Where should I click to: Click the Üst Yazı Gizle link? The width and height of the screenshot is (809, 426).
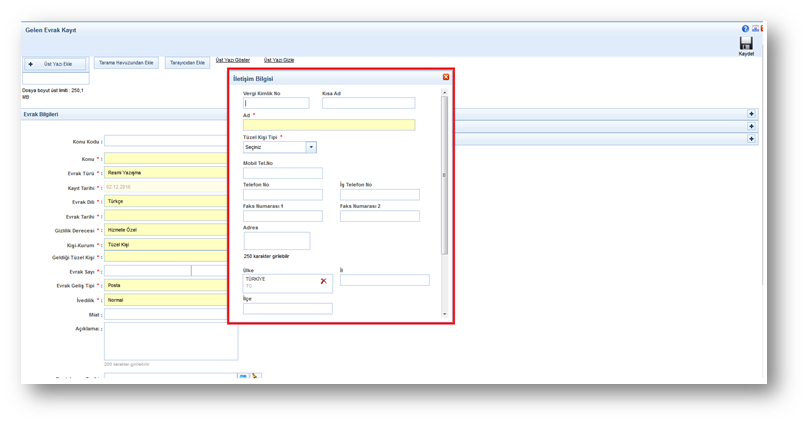point(279,60)
